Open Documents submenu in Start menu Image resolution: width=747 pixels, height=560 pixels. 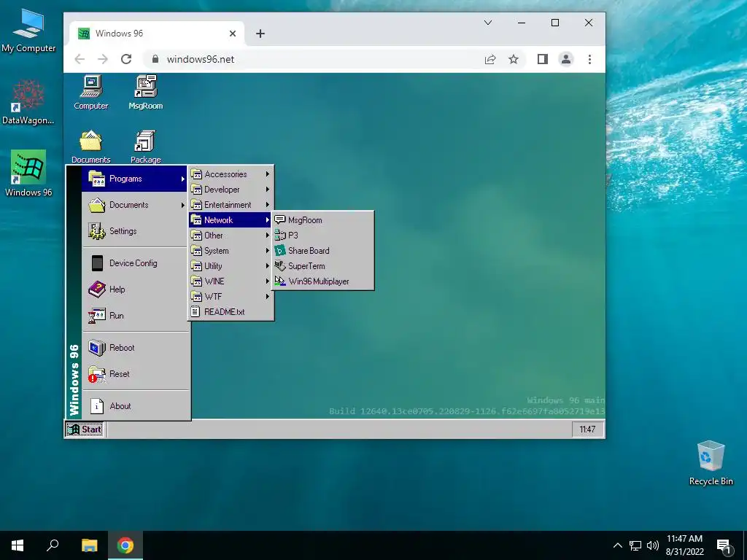point(134,205)
